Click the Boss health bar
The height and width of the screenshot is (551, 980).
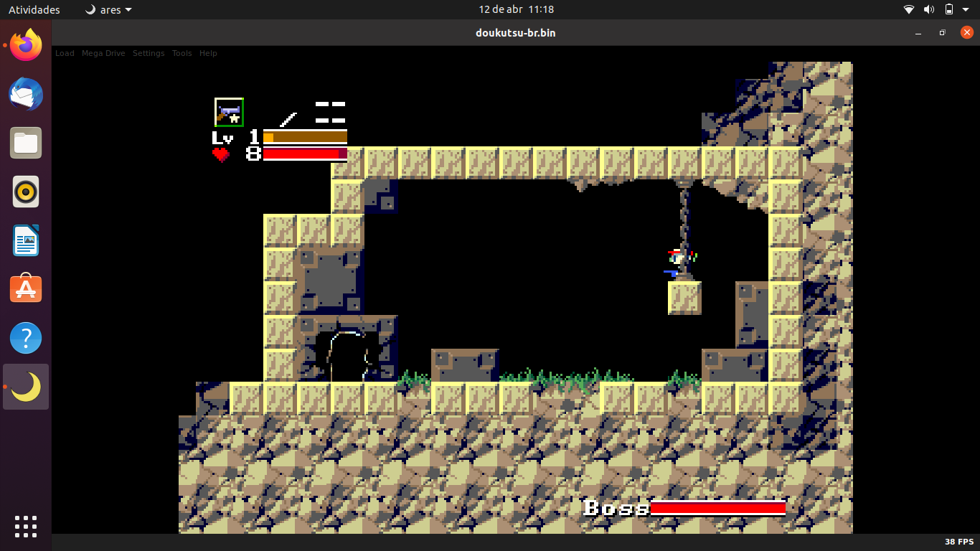718,508
